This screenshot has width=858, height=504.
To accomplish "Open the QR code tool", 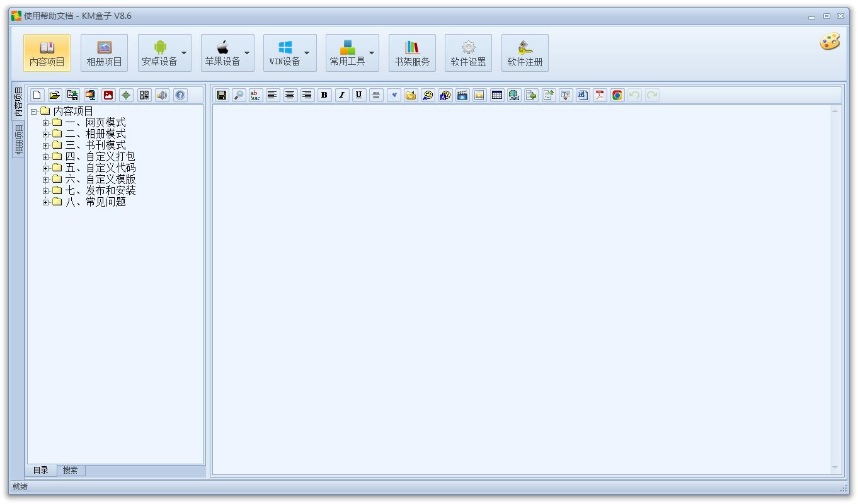I will point(144,95).
